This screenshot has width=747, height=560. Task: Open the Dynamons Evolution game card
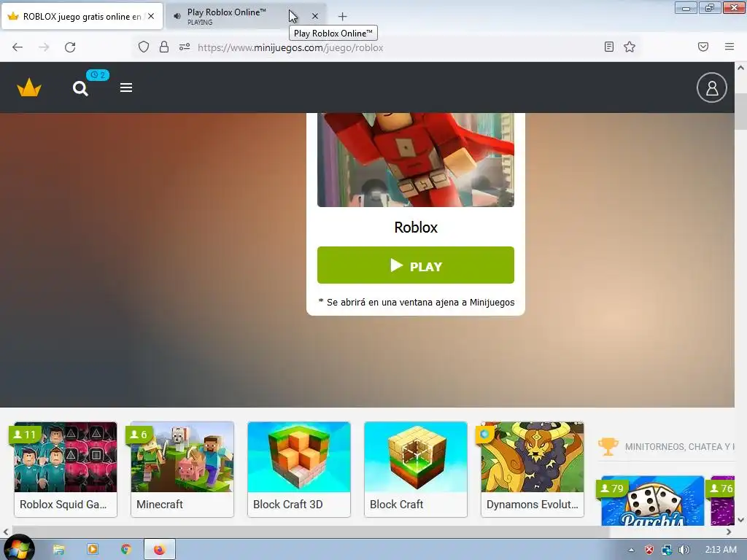532,469
